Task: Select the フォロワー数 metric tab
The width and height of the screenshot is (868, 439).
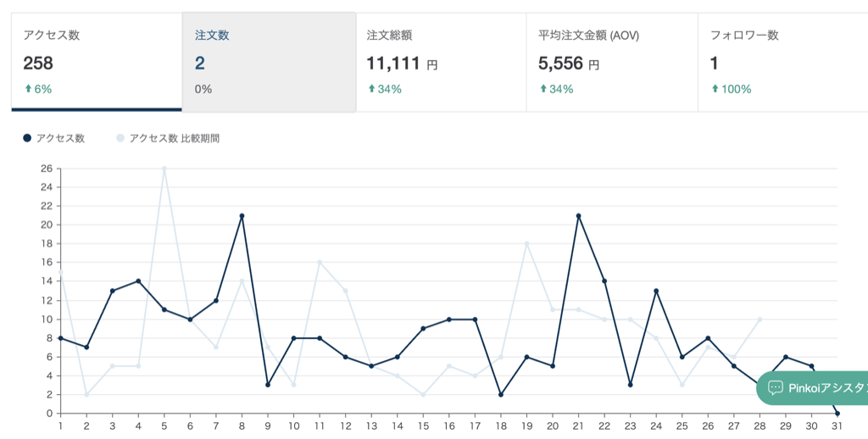Action: coord(782,62)
